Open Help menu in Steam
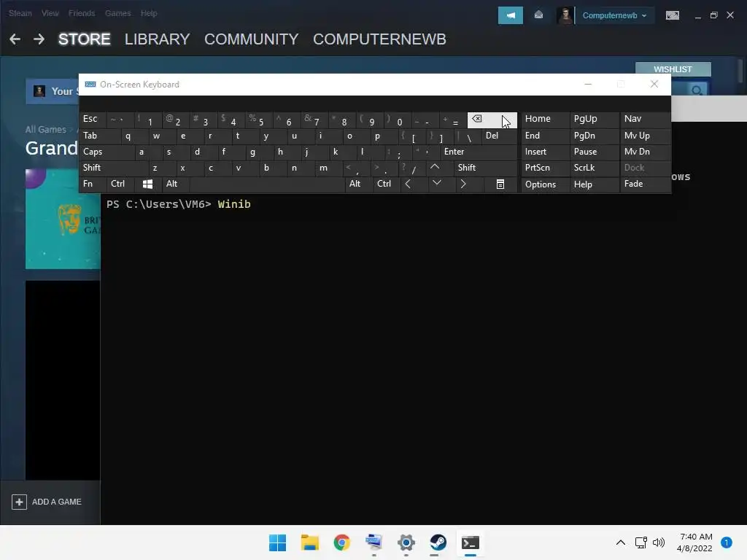The image size is (747, 560). coord(149,13)
